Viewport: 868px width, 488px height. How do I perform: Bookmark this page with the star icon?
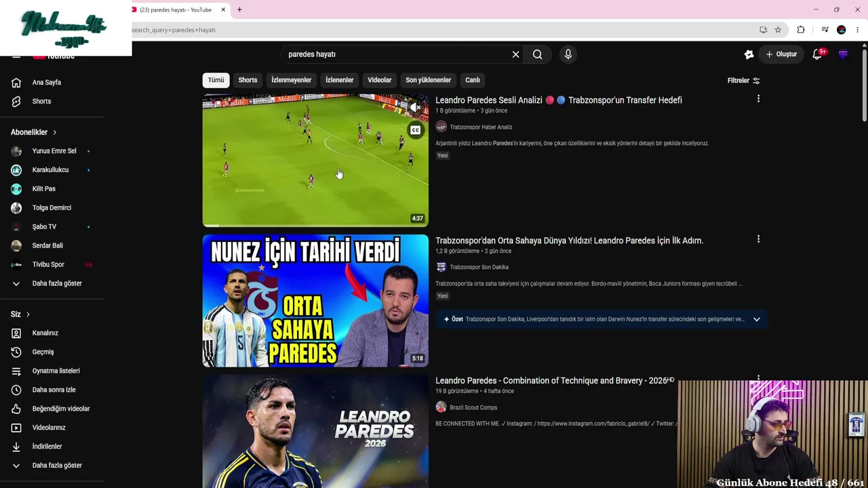point(778,30)
